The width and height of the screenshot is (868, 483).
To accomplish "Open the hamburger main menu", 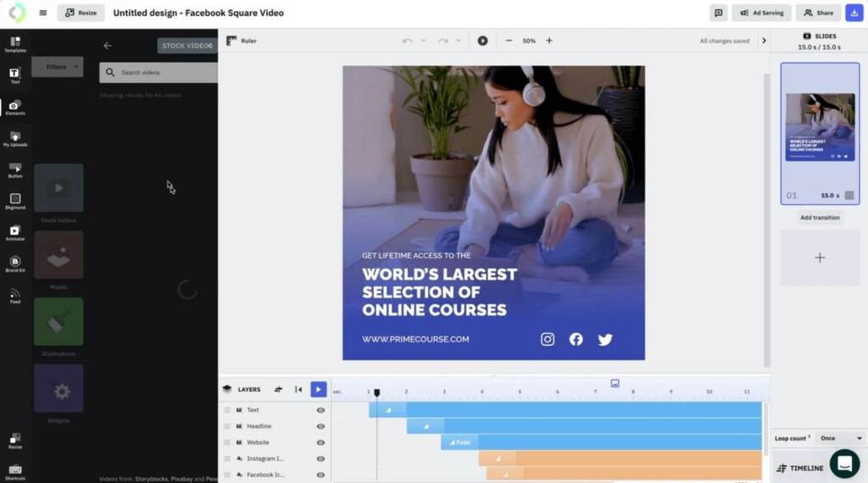I will coord(43,13).
